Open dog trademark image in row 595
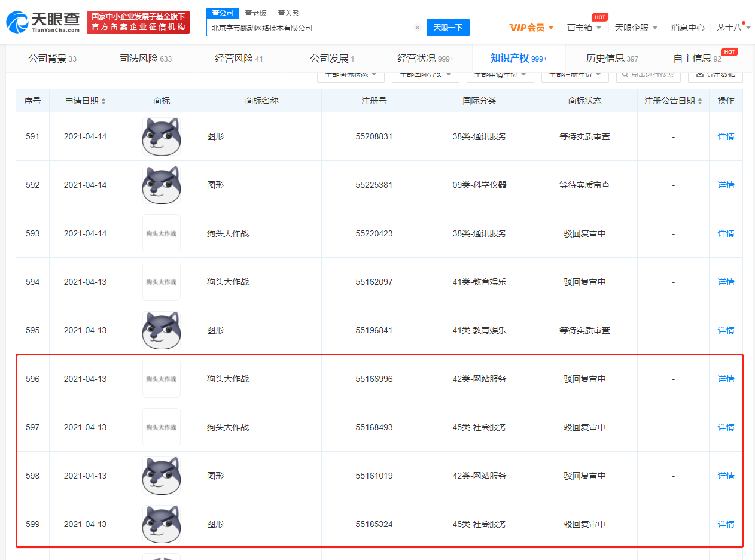Screen dimensions: 755x560 (x=162, y=330)
